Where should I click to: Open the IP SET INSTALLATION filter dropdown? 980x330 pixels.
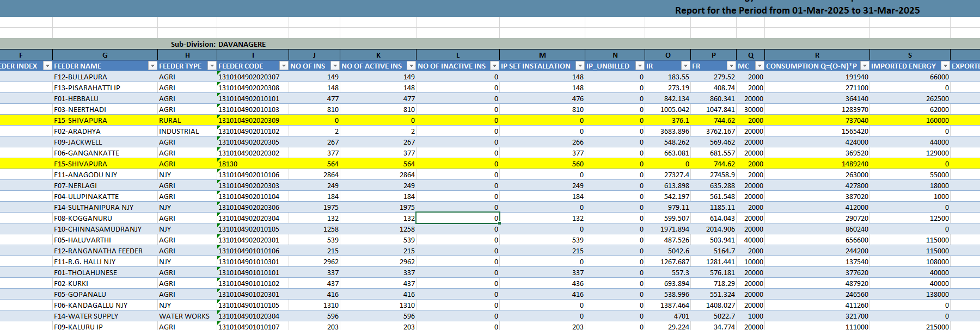(580, 66)
